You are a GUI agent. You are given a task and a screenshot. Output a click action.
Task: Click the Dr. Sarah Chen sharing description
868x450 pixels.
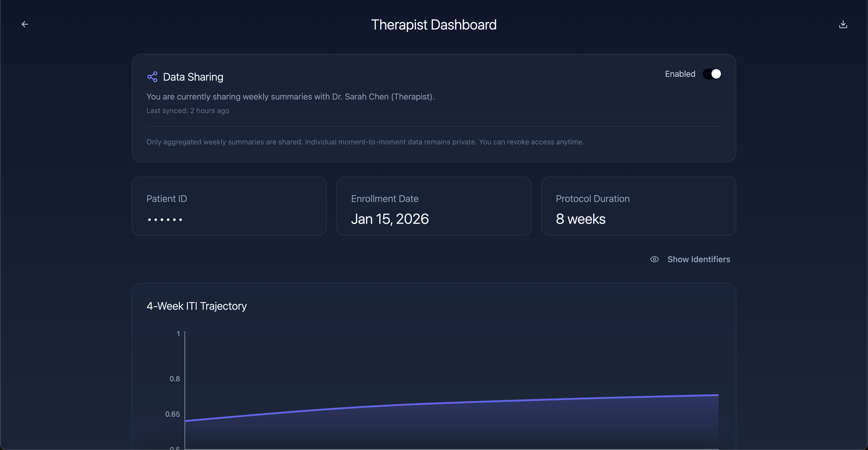290,97
